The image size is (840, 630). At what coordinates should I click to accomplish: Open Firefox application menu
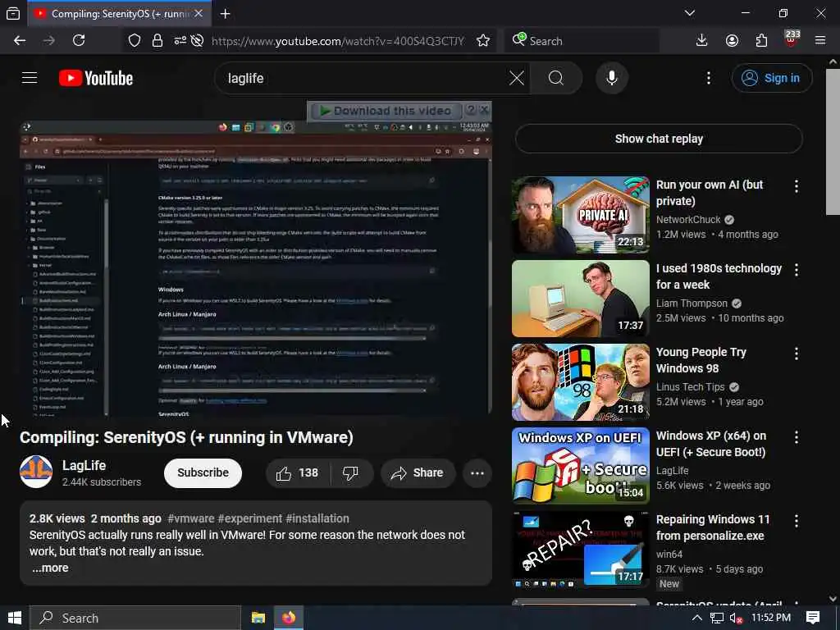click(x=820, y=41)
